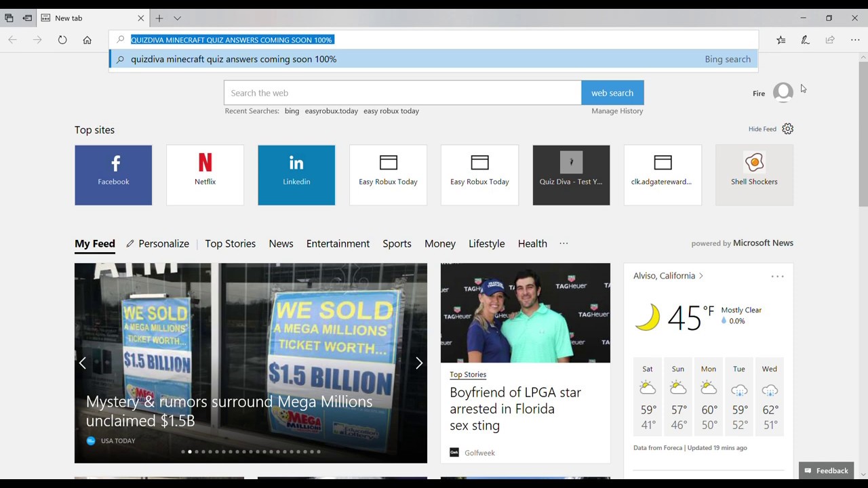Open the Favorites hub star icon
868x488 pixels.
click(781, 40)
